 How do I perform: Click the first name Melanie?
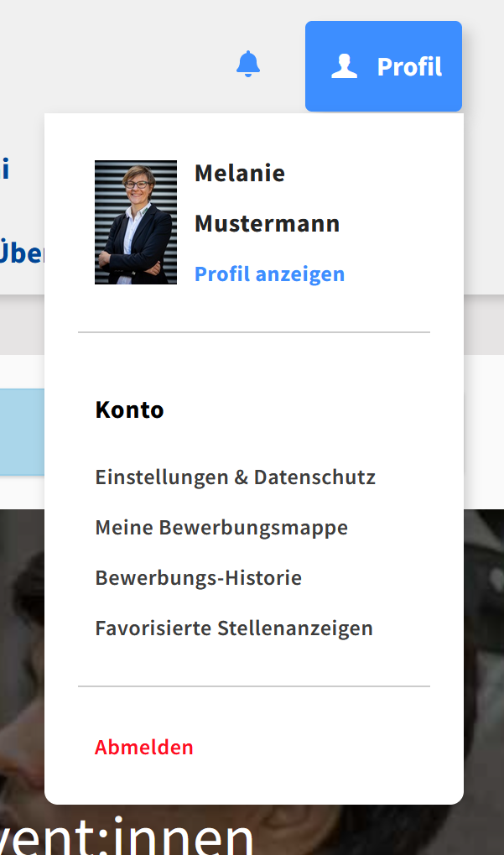pyautogui.click(x=240, y=174)
